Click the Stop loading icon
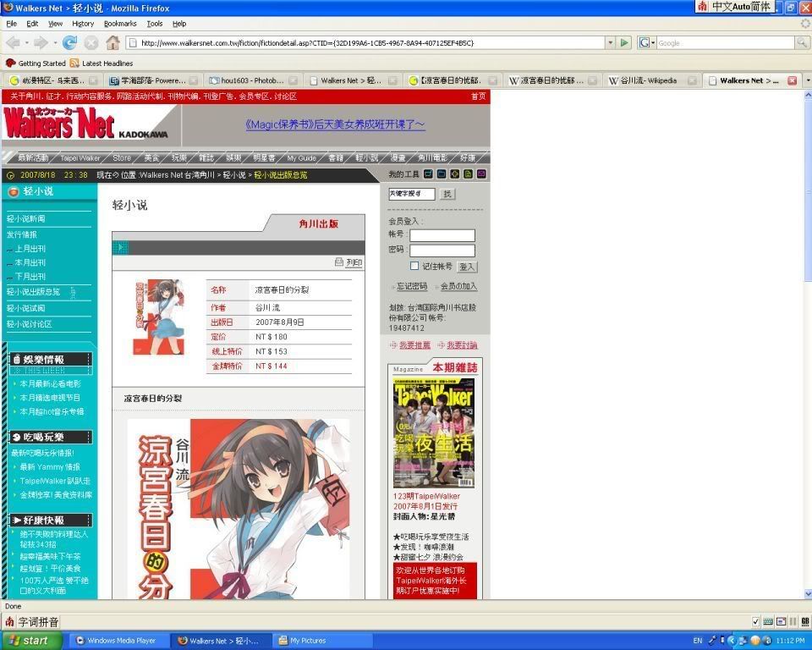This screenshot has width=812, height=650. point(91,43)
